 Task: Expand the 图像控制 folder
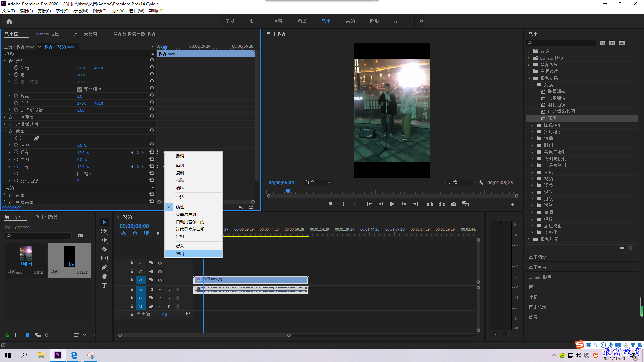click(x=532, y=125)
